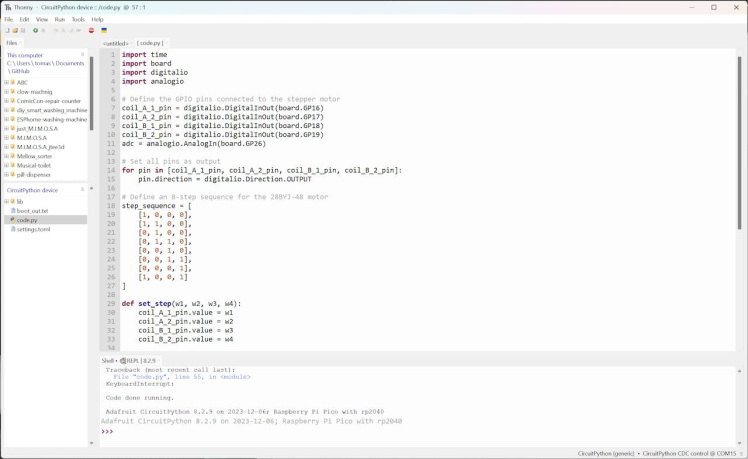
Task: Open the Run menu
Action: click(x=60, y=19)
